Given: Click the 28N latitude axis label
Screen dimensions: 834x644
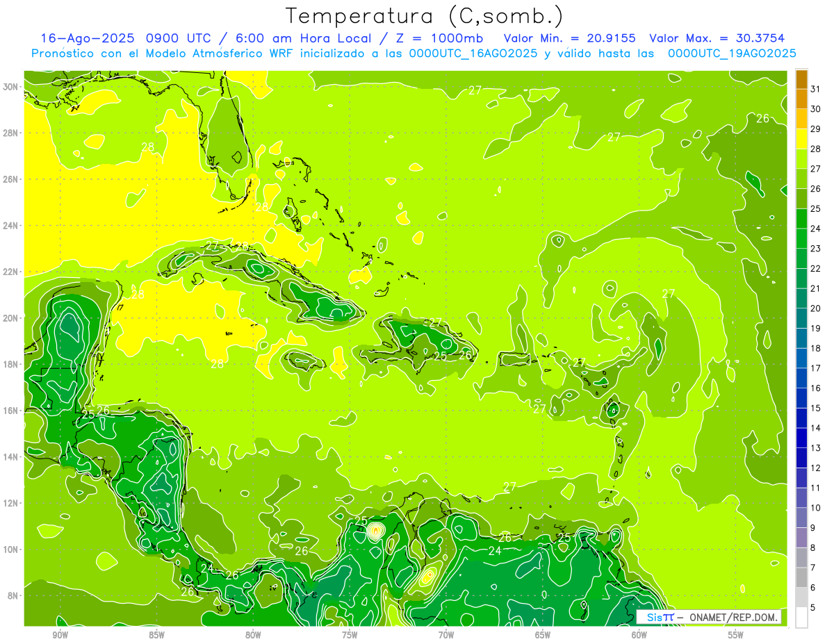Looking at the screenshot, I should click(x=12, y=133).
